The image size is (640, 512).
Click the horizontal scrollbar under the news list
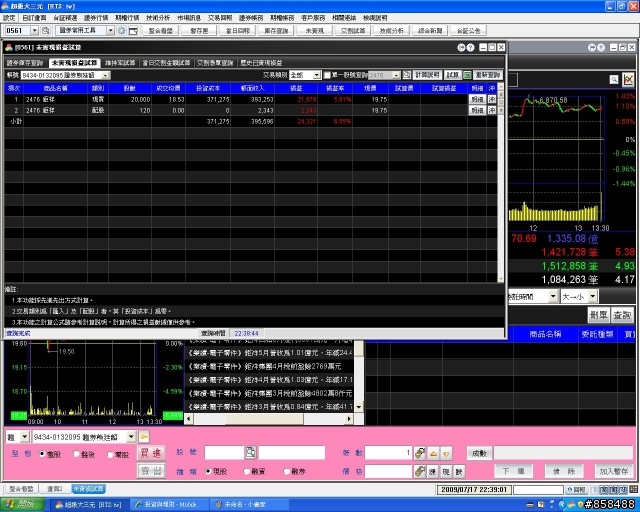coord(270,419)
